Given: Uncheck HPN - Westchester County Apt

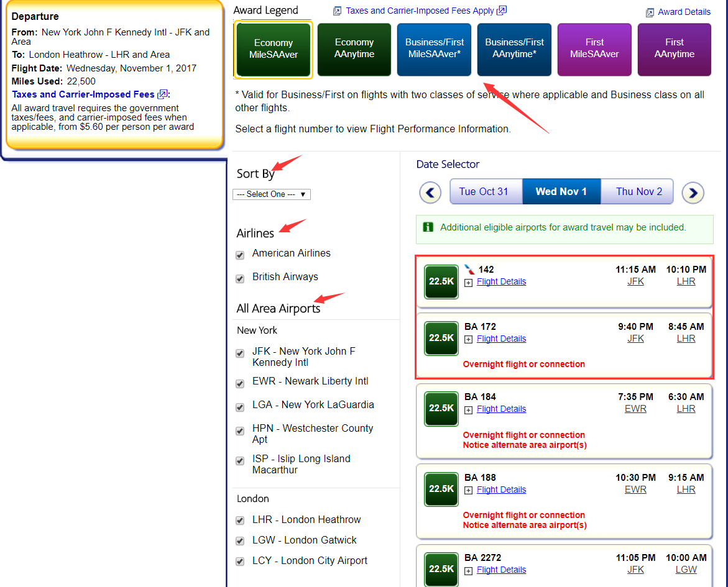Looking at the screenshot, I should pyautogui.click(x=240, y=431).
